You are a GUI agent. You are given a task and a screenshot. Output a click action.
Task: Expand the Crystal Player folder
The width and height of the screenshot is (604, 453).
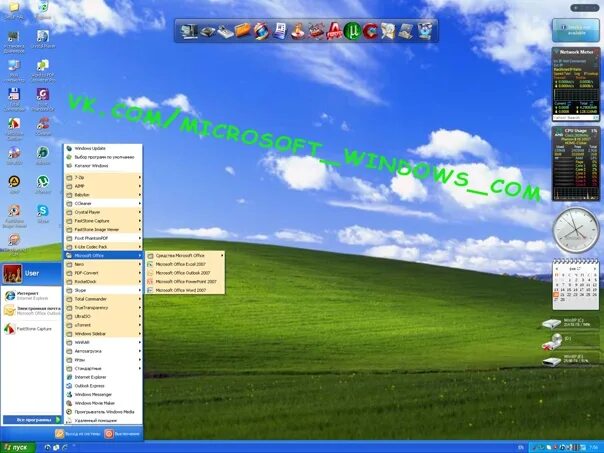pyautogui.click(x=103, y=212)
